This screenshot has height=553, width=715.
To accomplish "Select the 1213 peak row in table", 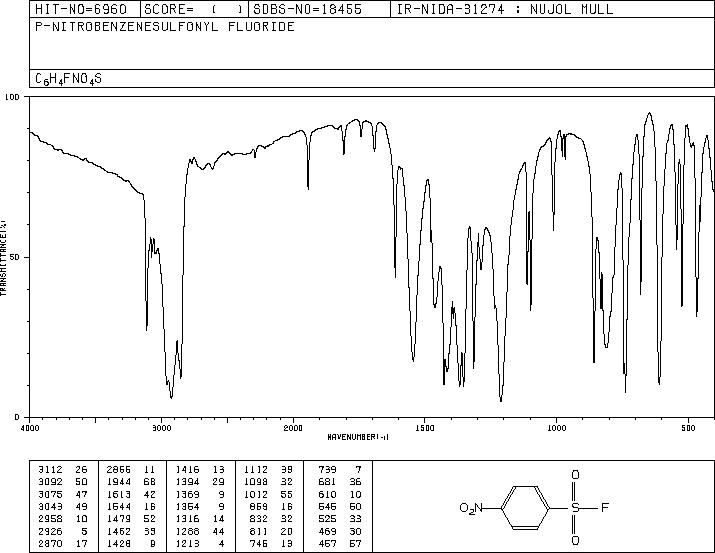I will tap(200, 543).
